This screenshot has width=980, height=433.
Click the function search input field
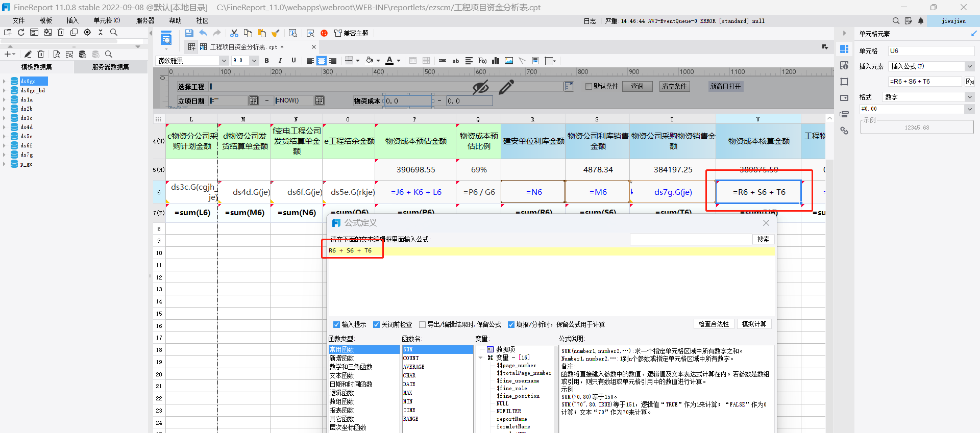click(691, 239)
